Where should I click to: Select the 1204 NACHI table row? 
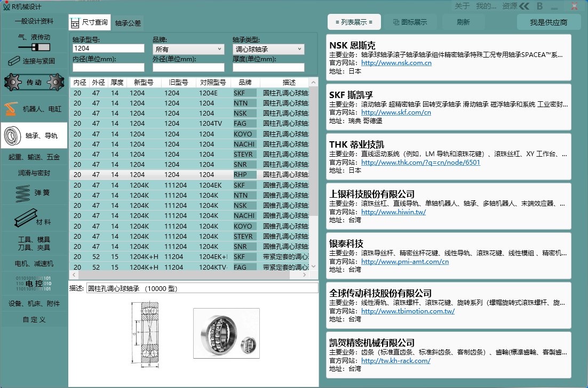189,144
